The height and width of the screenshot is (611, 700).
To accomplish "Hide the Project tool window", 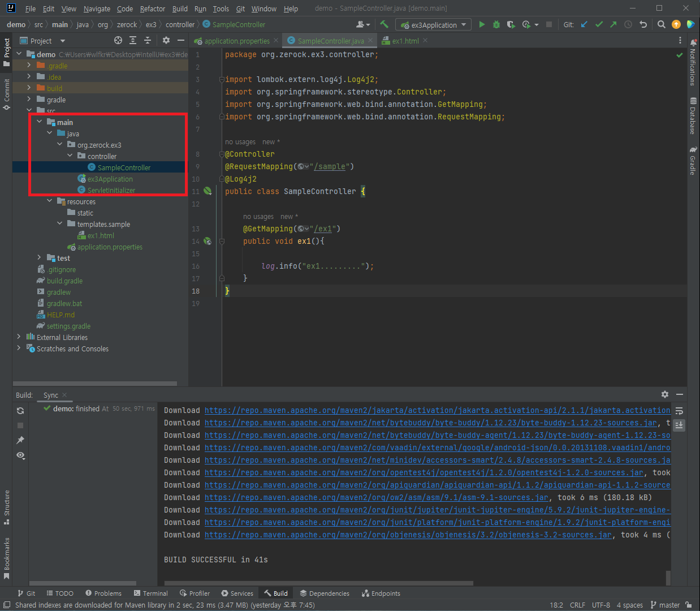I will point(180,40).
